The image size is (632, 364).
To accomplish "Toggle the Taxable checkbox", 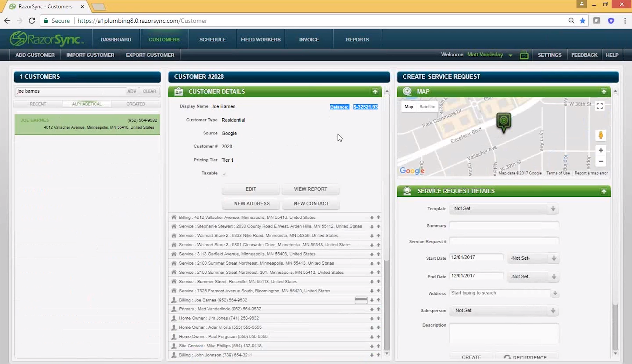I will tap(224, 174).
